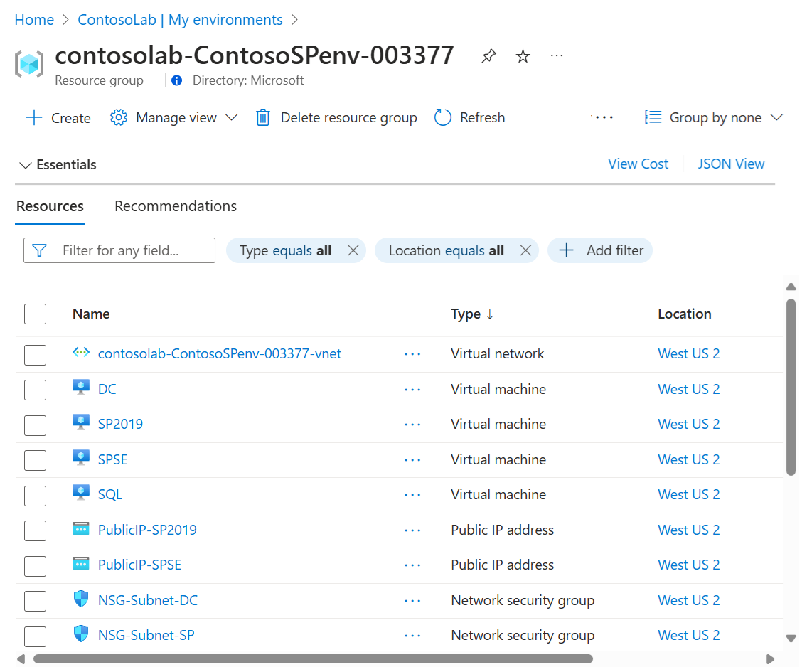Screen dimensions: 807x672
Task: Switch to the Recommendations tab
Action: tap(176, 206)
